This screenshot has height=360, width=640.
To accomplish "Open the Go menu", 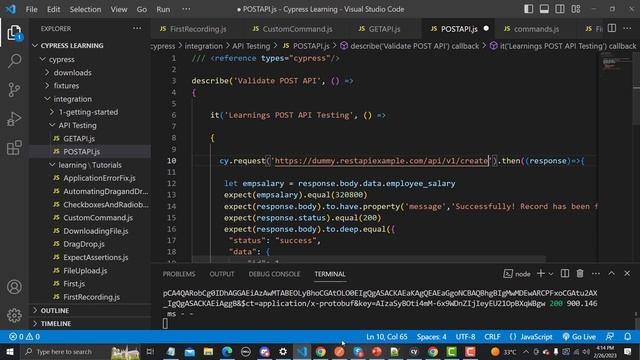I will pos(142,9).
